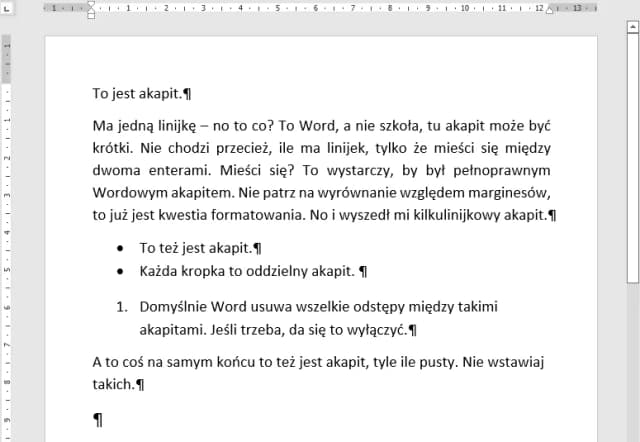Click the lone pilcrow mark in the empty paragraph

97,421
